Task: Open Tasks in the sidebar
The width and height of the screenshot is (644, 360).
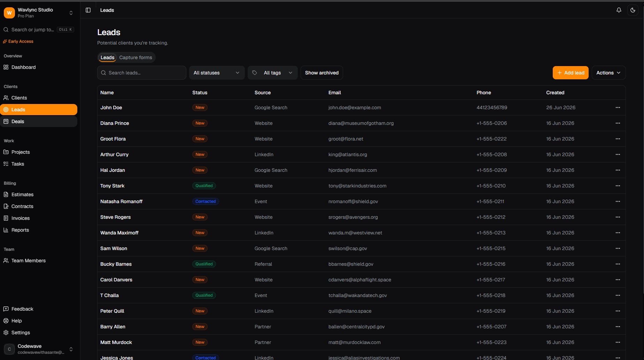Action: point(39,164)
